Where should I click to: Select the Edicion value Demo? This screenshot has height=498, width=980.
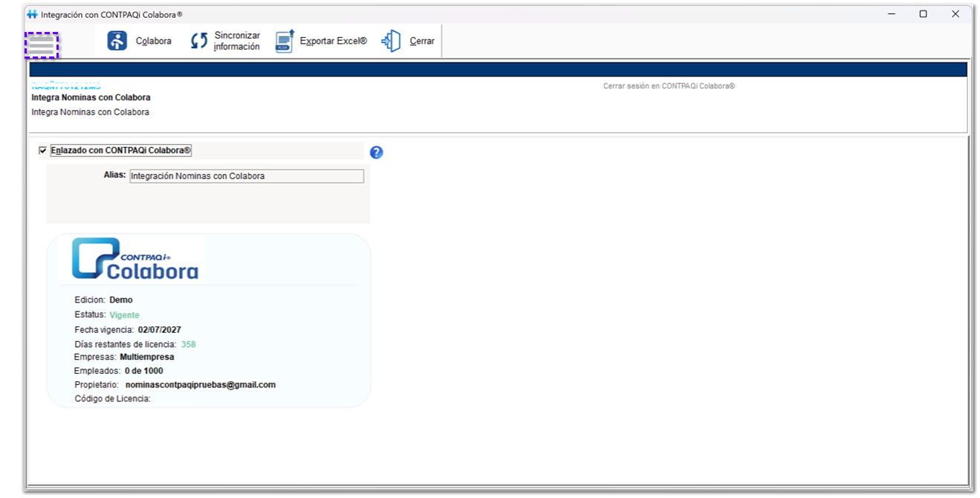pos(121,300)
